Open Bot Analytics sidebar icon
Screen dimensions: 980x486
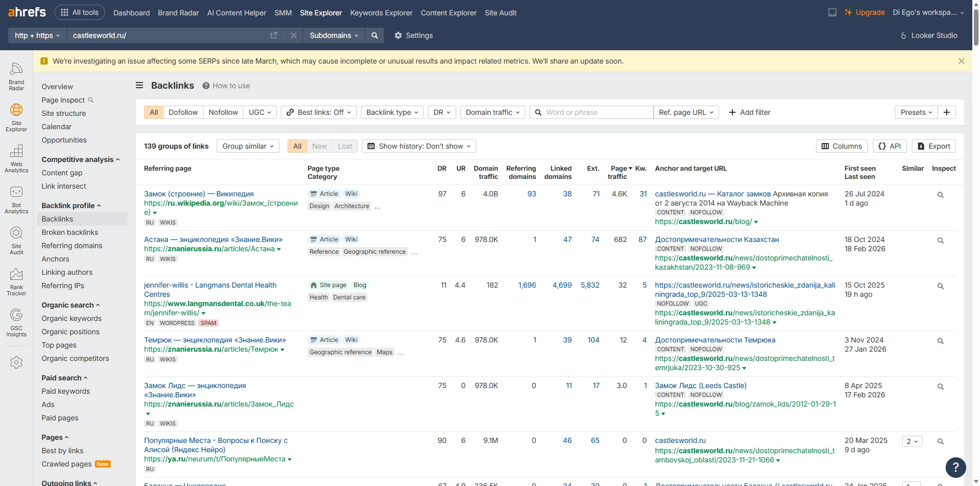pos(16,200)
